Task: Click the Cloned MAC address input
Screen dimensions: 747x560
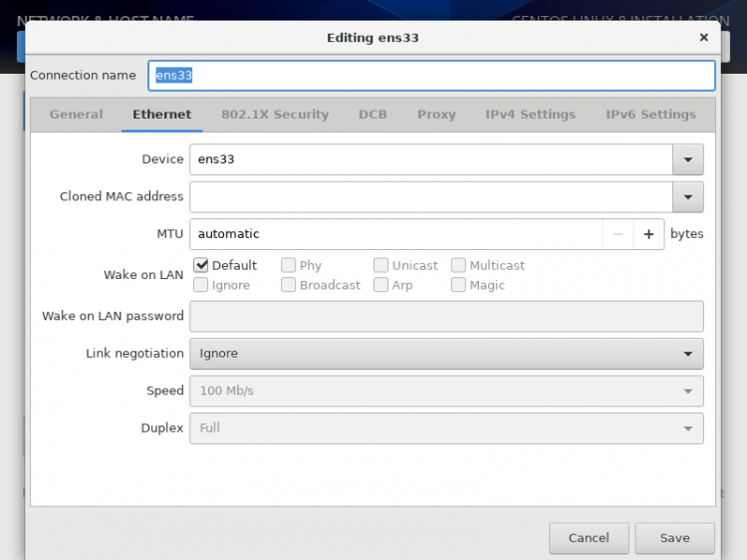Action: point(430,197)
